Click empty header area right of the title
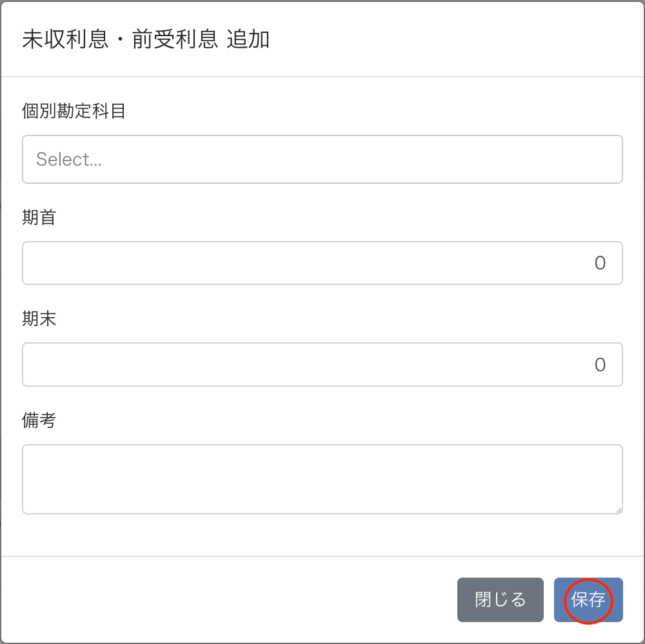 (451, 40)
